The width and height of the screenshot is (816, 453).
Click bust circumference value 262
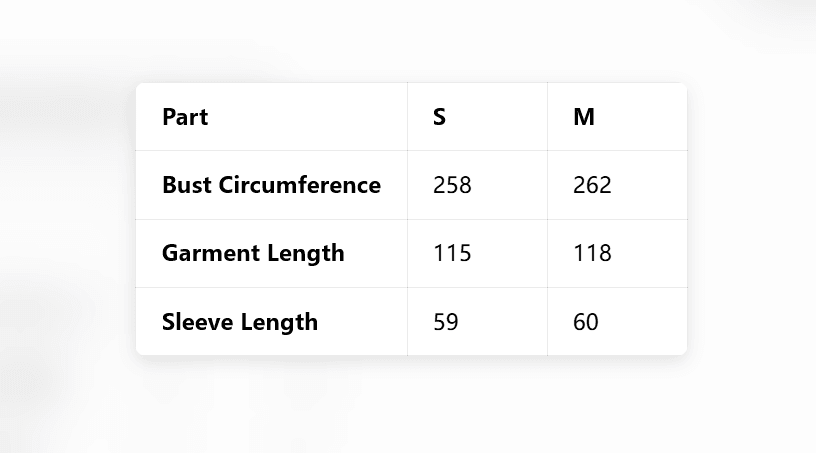pos(592,185)
